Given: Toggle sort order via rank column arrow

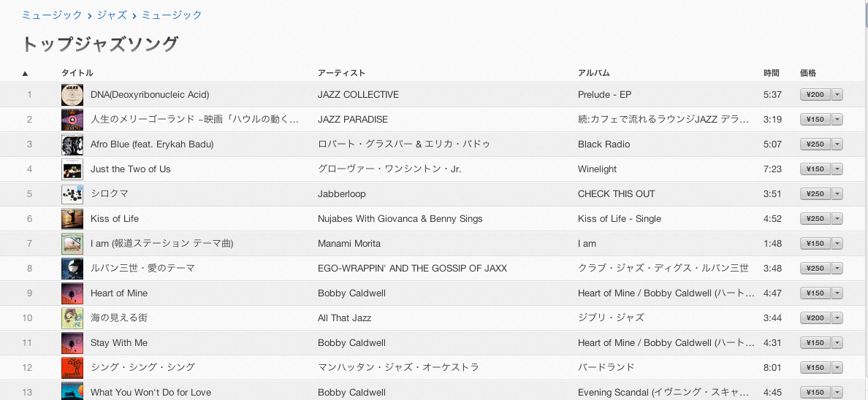Looking at the screenshot, I should pos(25,73).
